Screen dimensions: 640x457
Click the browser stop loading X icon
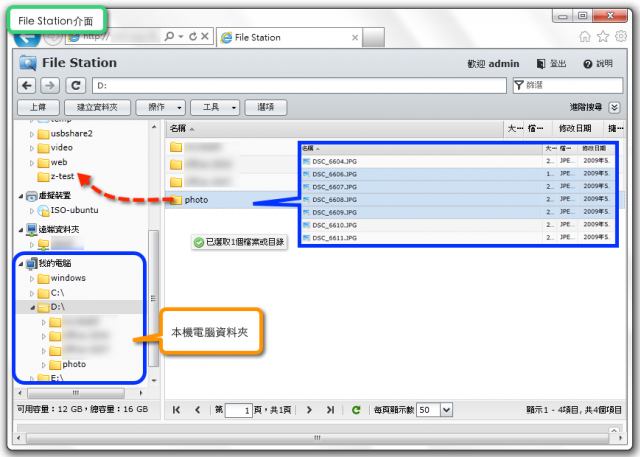tap(205, 36)
